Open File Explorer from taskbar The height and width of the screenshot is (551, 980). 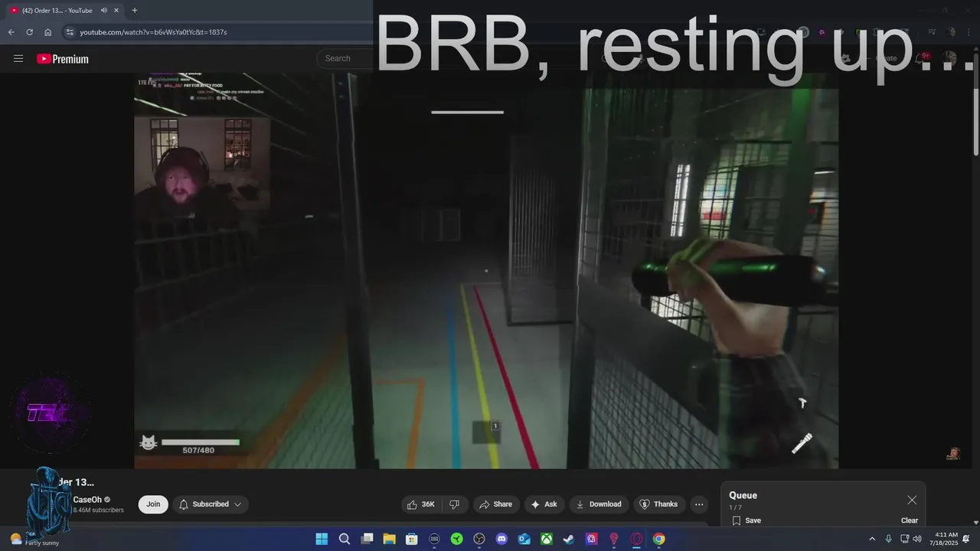(x=389, y=539)
